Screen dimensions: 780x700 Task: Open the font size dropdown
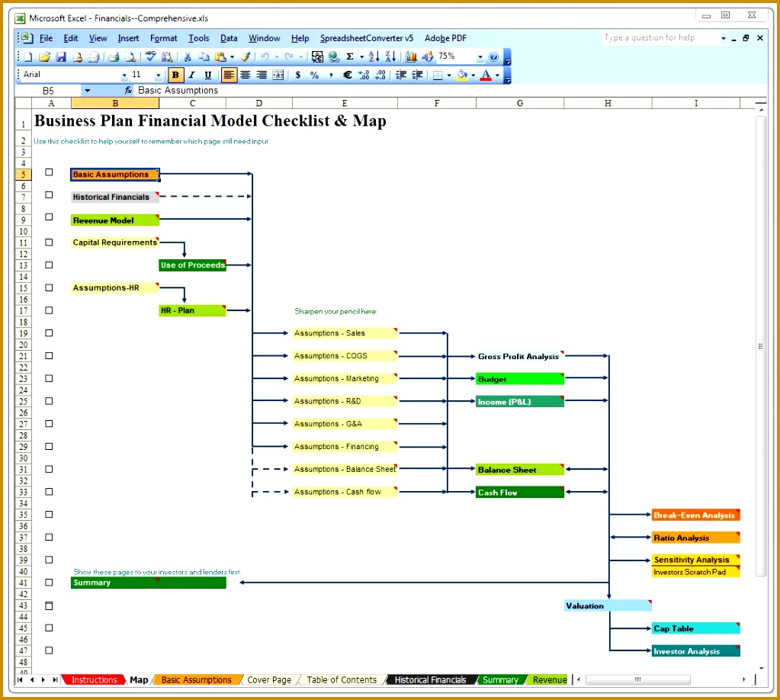157,74
